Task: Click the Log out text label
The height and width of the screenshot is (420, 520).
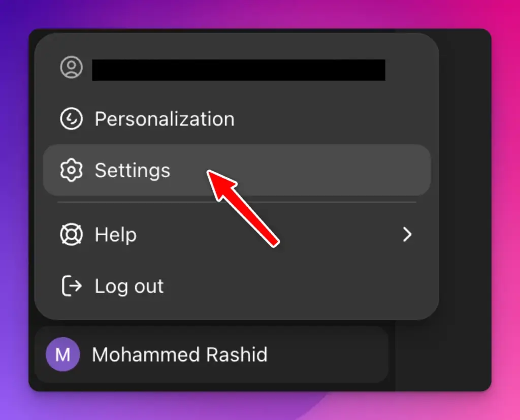Action: tap(129, 286)
